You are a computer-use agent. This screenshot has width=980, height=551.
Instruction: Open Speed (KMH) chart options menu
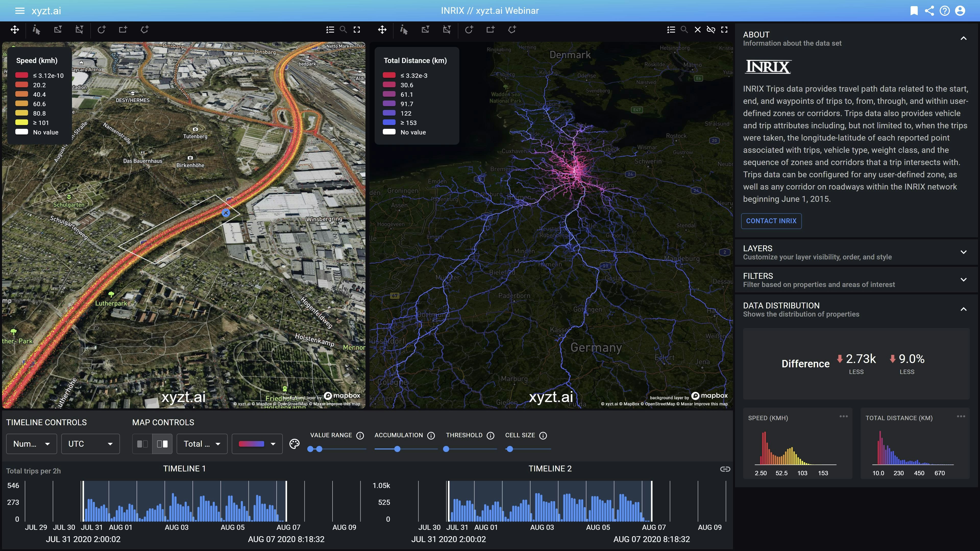click(843, 416)
